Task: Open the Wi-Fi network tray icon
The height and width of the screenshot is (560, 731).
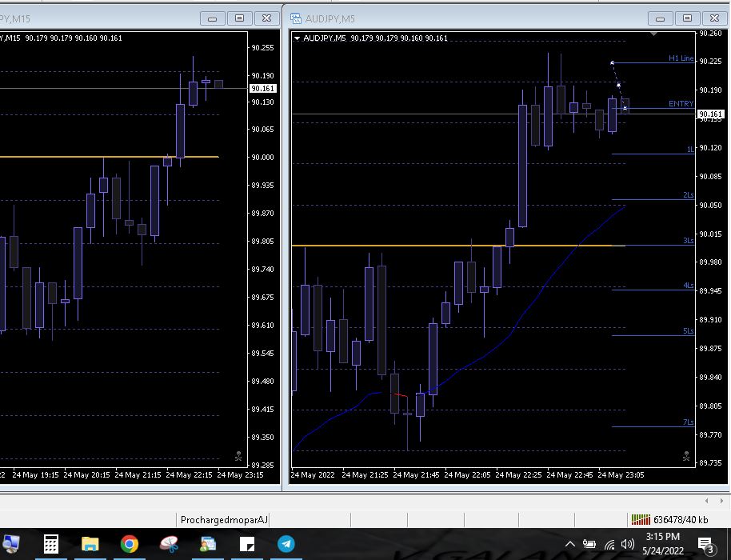Action: click(x=609, y=544)
